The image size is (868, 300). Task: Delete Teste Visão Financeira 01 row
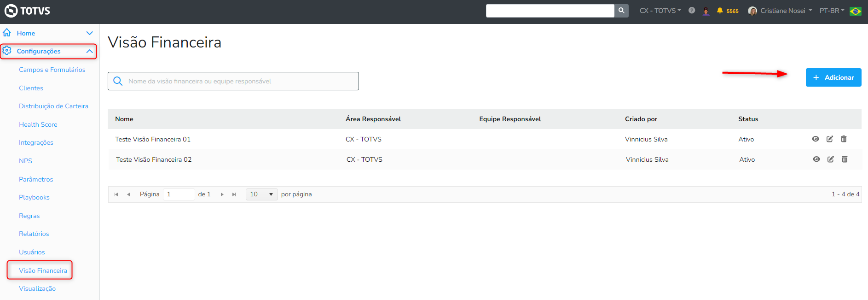(844, 139)
